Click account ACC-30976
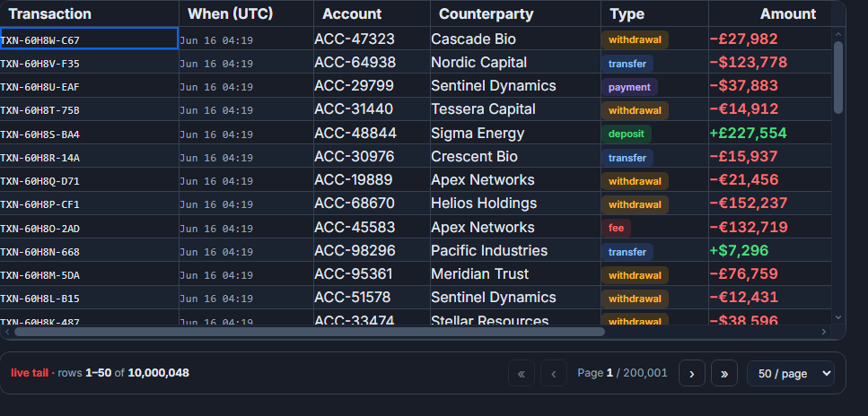This screenshot has width=868, height=416. [355, 157]
